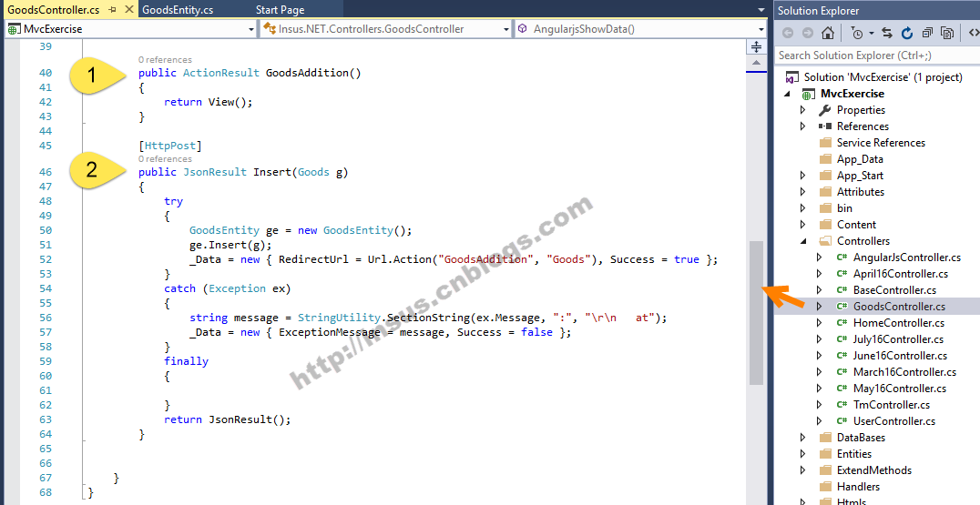Click the MvcExercise project globe icon
This screenshot has height=505, width=980.
click(x=809, y=94)
